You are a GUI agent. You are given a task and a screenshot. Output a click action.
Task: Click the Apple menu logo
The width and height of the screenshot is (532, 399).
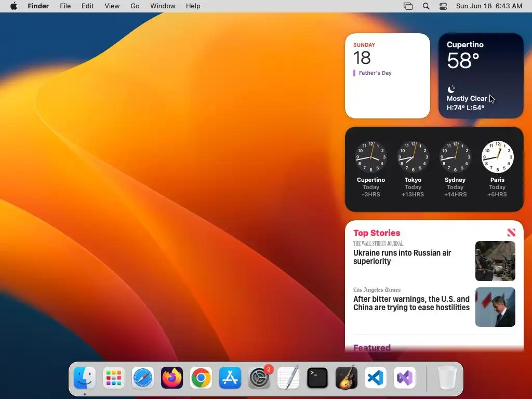(x=14, y=6)
